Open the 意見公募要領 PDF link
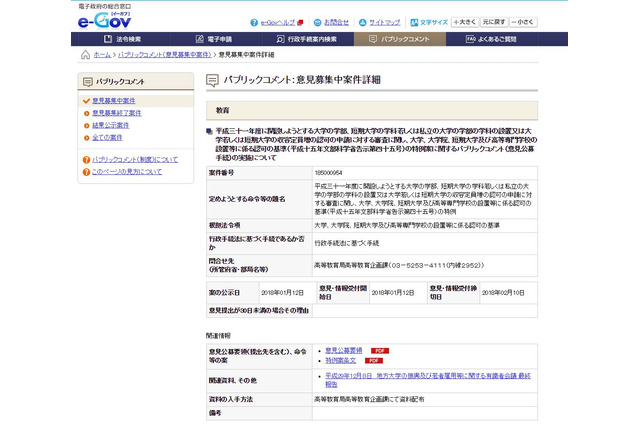This screenshot has width=640, height=426. [344, 351]
